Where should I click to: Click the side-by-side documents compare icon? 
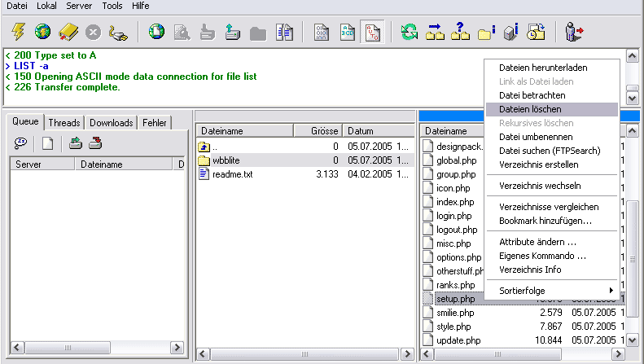[x=284, y=32]
